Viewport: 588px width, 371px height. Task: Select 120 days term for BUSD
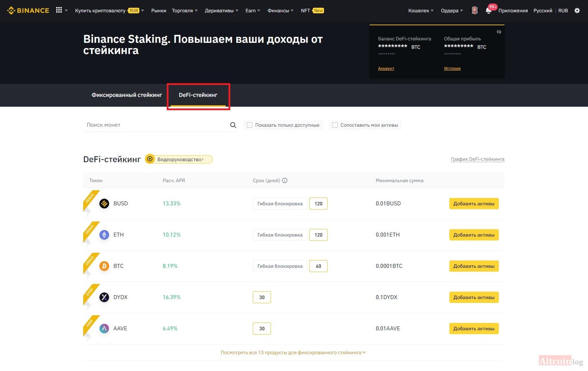click(x=318, y=204)
